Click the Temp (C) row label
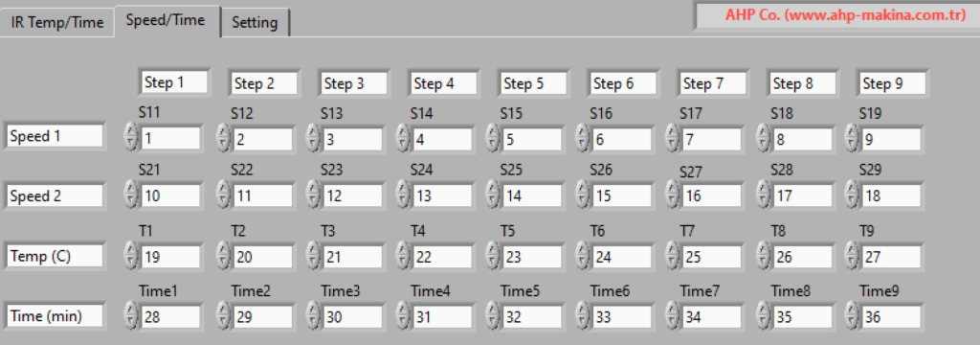The image size is (980, 345). click(55, 256)
